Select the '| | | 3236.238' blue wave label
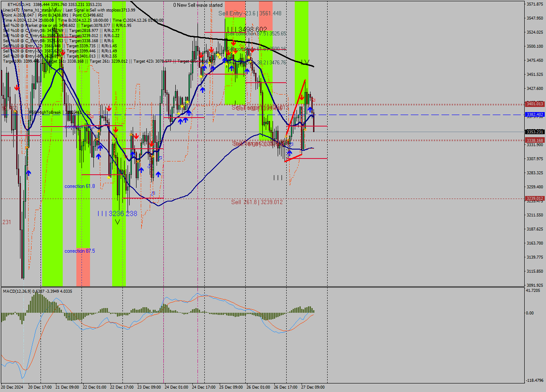The height and width of the screenshot is (392, 546). (117, 213)
